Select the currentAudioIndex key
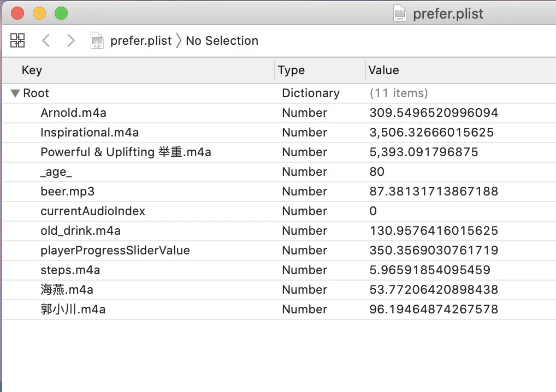556x392 pixels. pos(92,211)
